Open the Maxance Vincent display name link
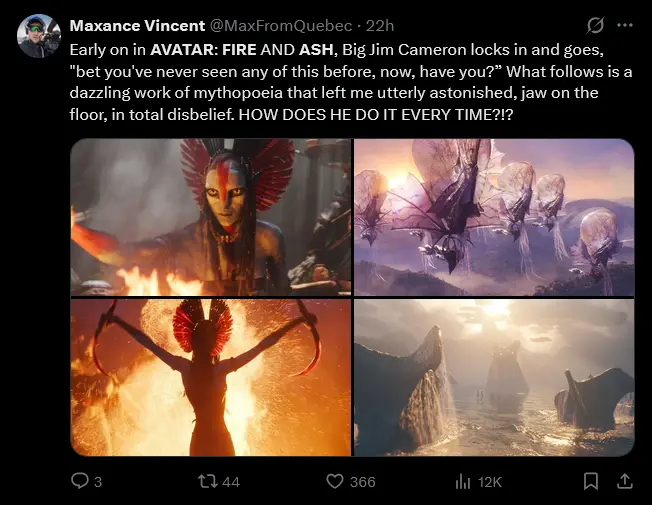The image size is (652, 505). tap(137, 26)
